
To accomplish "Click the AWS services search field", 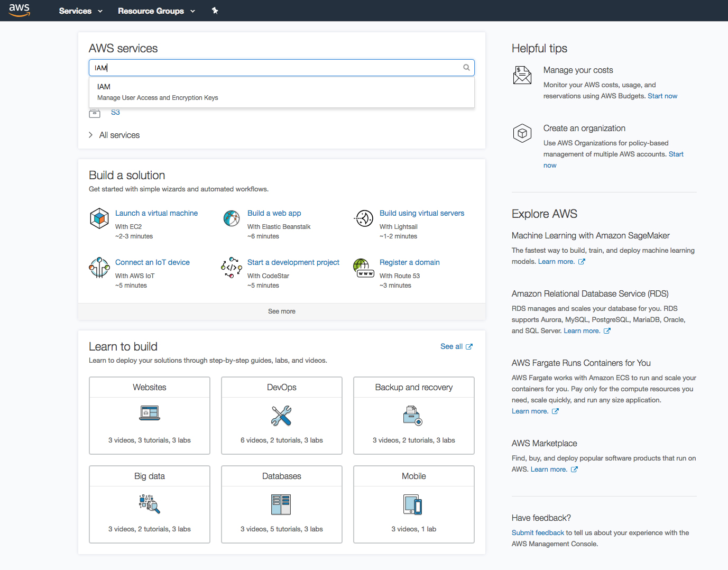I will point(282,68).
